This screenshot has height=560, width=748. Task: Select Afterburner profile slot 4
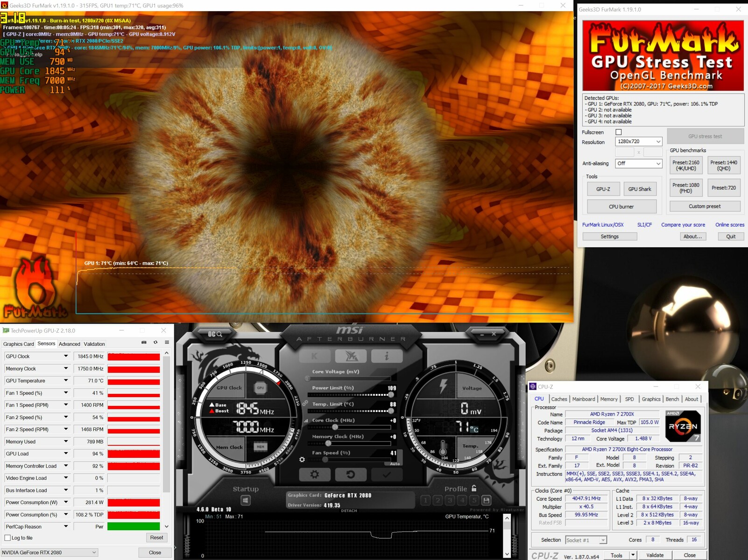[462, 500]
